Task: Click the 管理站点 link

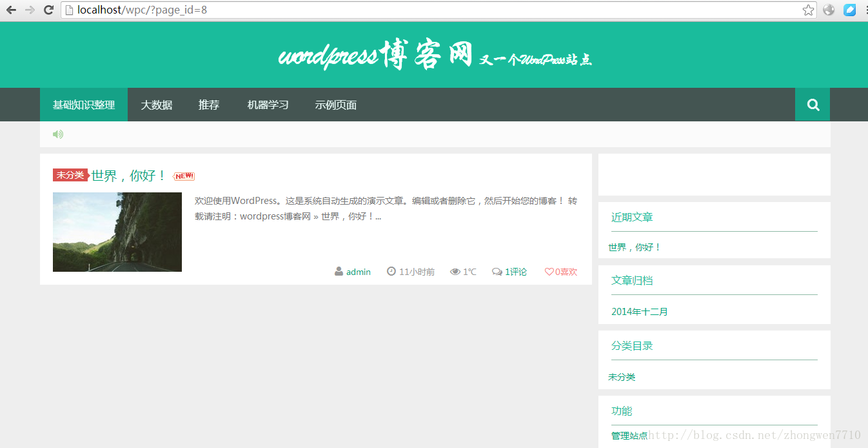Action: (x=629, y=436)
